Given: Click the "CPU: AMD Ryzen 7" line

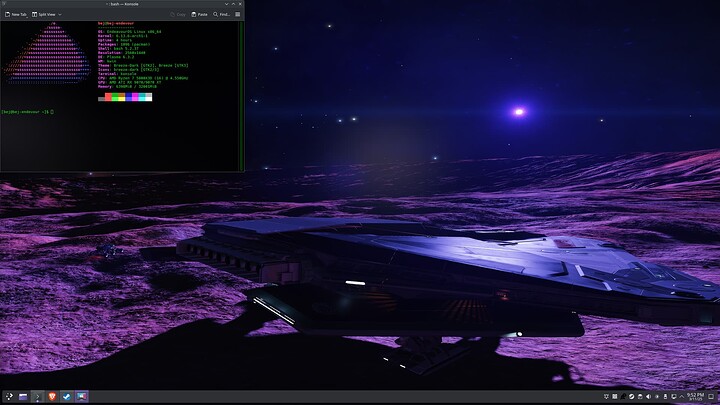Looking at the screenshot, I should [x=143, y=78].
